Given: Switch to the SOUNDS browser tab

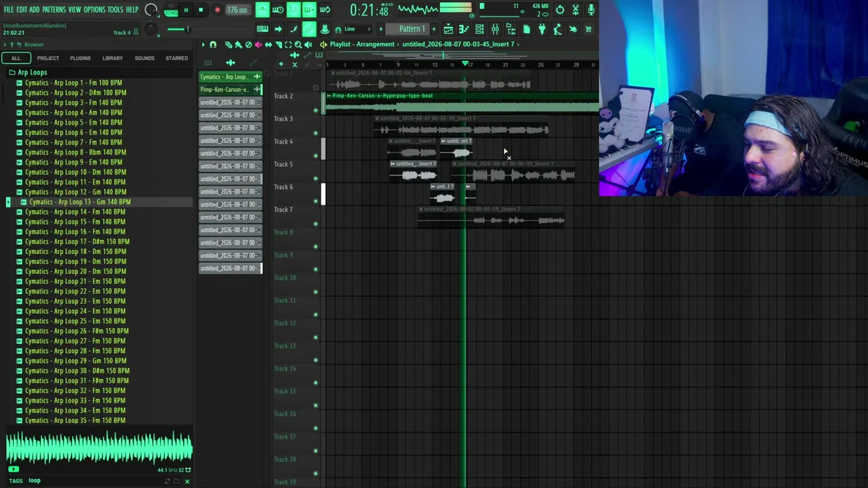Looking at the screenshot, I should (144, 58).
